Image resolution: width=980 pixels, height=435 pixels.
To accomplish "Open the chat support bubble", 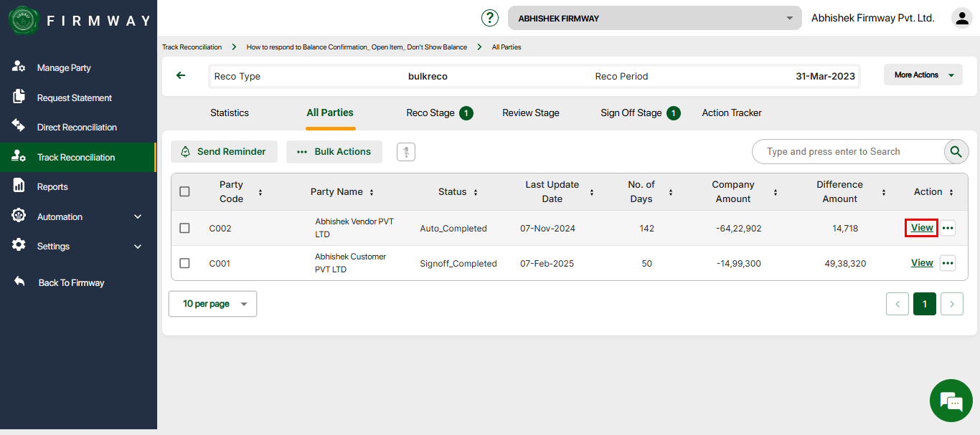I will click(x=951, y=401).
